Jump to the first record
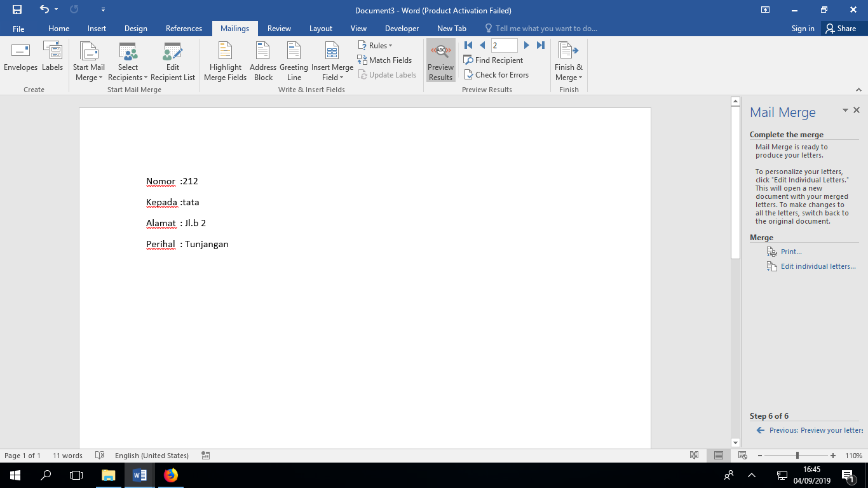 pyautogui.click(x=468, y=45)
